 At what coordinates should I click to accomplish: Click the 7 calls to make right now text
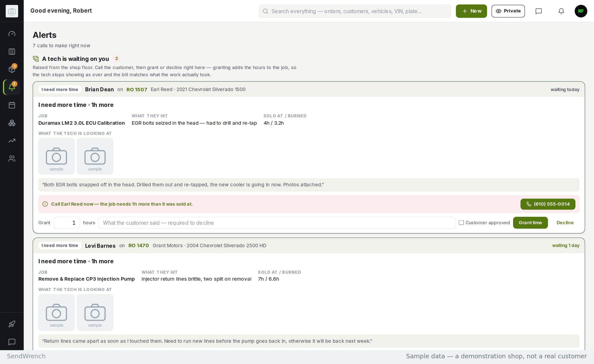(x=61, y=46)
